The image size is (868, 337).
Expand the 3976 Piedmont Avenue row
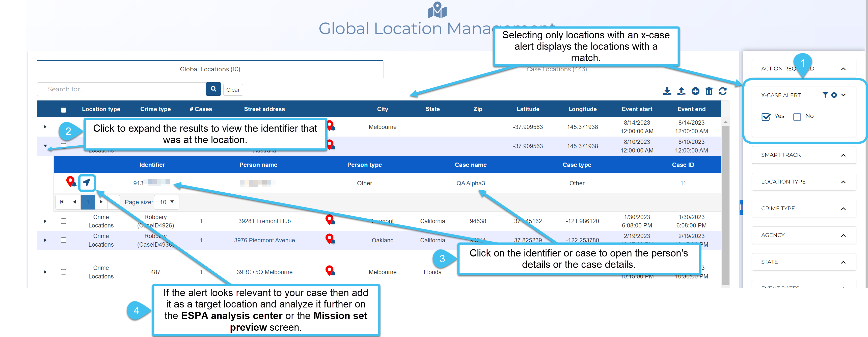[x=45, y=240]
